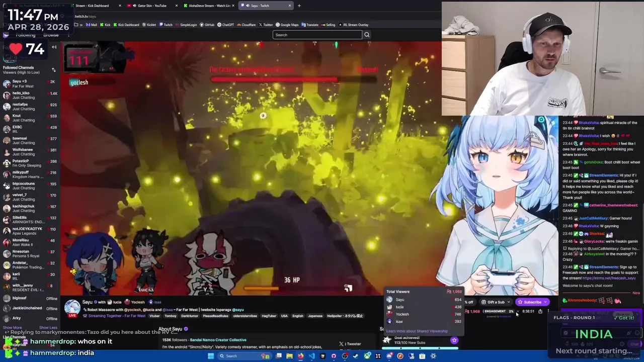Open Nnesotan channel in the sidebar

coord(29,253)
